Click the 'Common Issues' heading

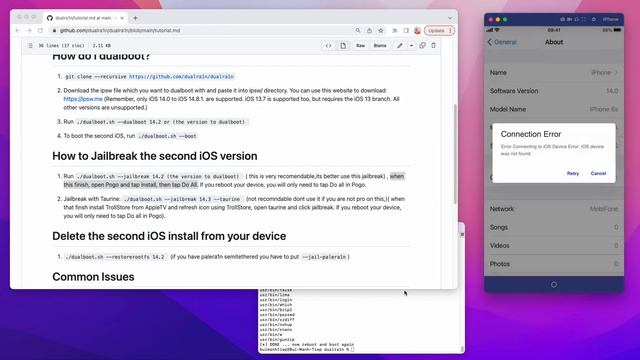coord(93,277)
